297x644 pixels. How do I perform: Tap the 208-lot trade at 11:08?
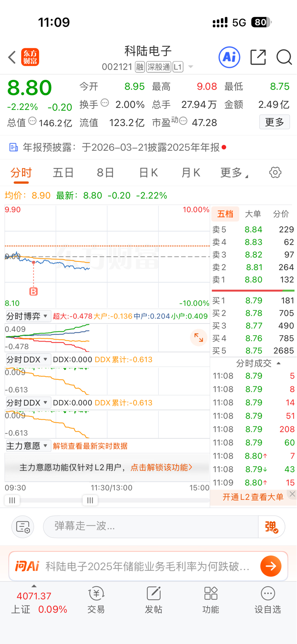(x=253, y=429)
